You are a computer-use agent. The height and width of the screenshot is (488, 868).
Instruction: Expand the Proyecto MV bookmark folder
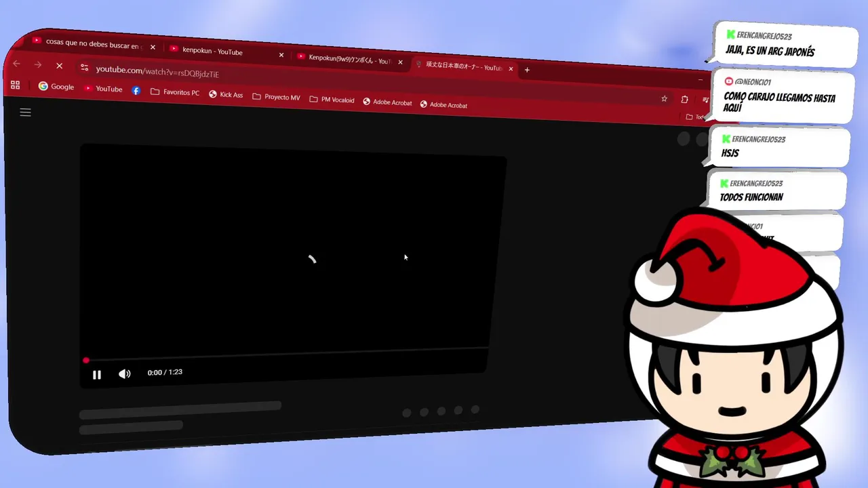[x=276, y=97]
